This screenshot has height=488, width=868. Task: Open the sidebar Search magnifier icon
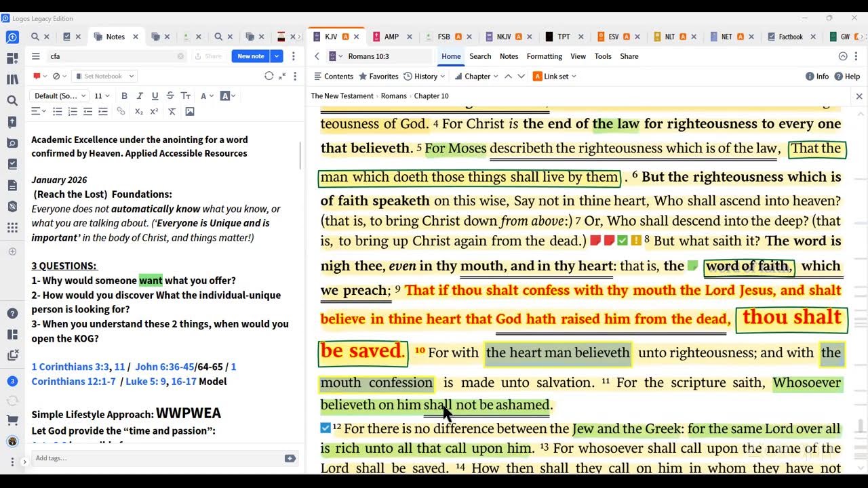12,100
